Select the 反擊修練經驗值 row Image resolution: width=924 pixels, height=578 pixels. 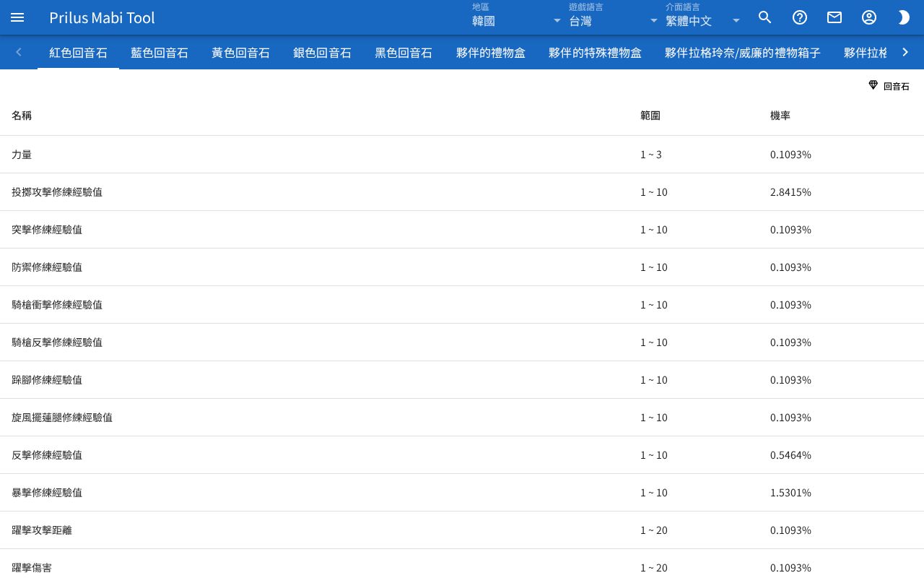click(462, 455)
